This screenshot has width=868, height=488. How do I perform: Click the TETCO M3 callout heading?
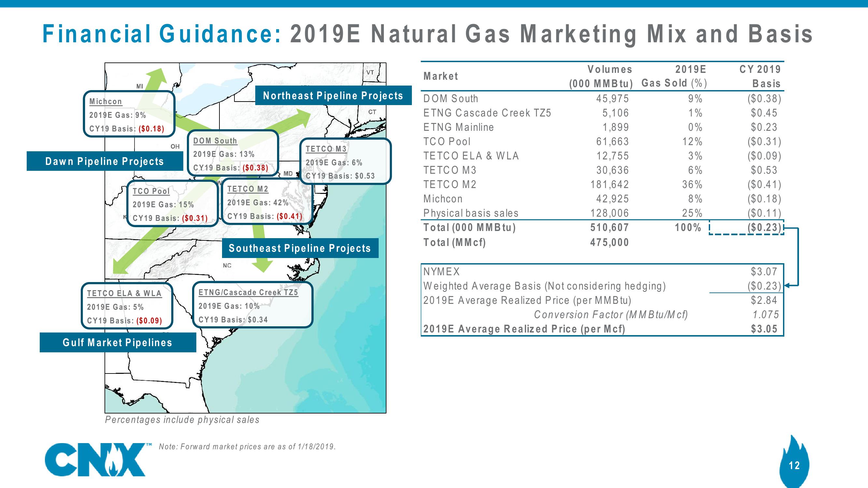(326, 149)
